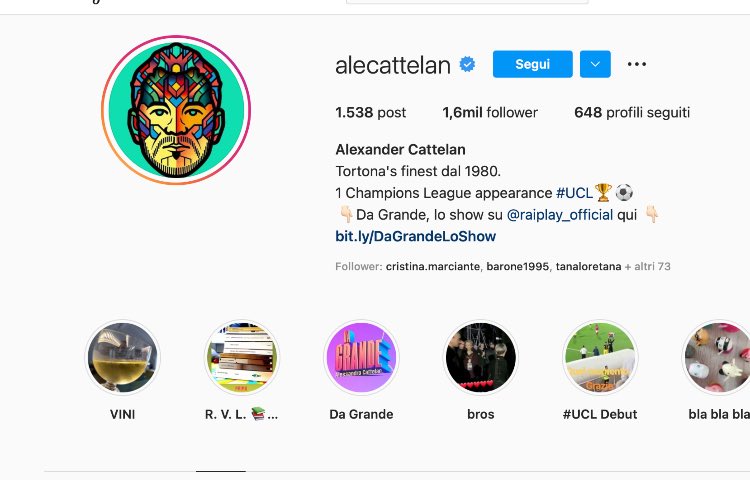Viewport: 750px width, 480px height.
Task: Open the VINI story highlight
Action: [122, 358]
